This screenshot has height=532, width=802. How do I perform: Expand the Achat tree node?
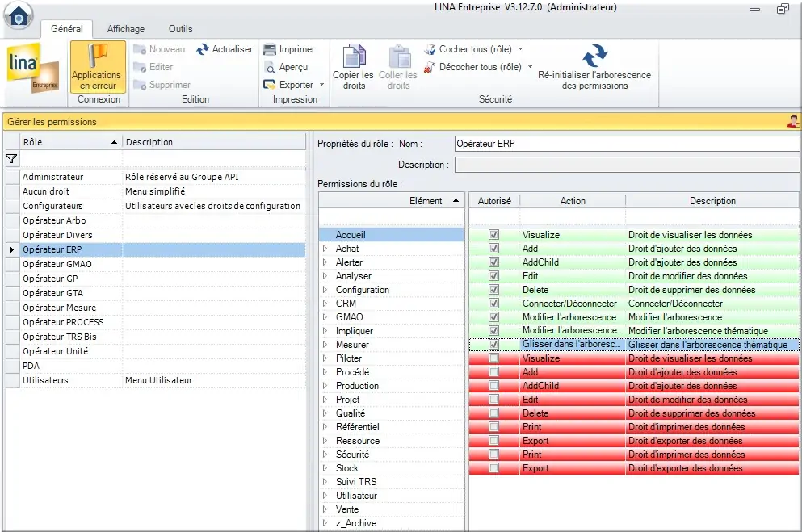325,249
